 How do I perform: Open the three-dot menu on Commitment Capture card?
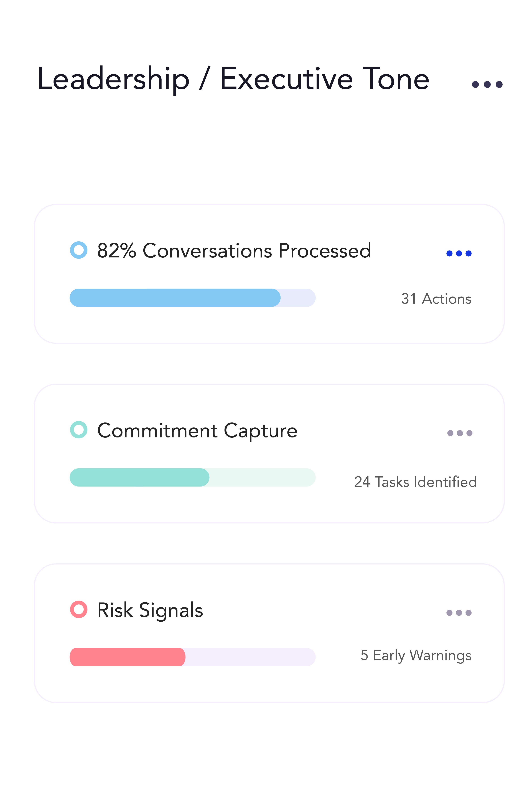click(459, 433)
